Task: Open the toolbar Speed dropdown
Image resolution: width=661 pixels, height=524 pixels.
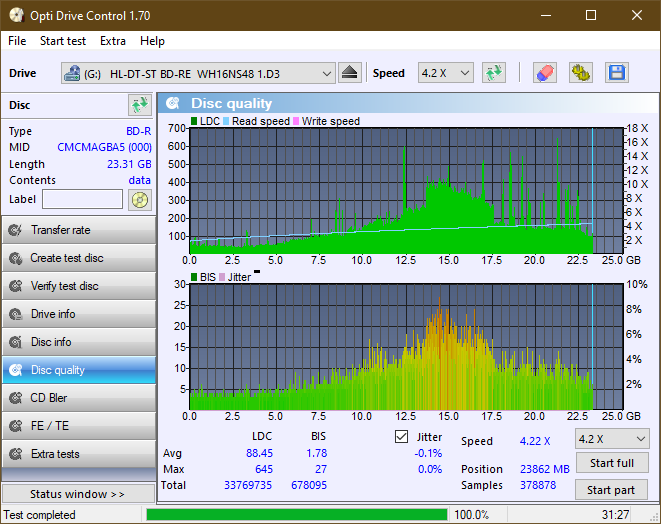Action: coord(445,73)
